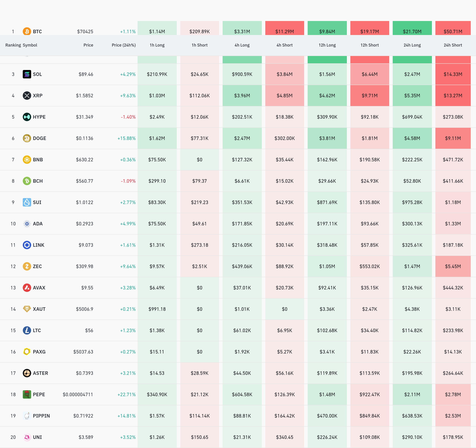Click the BNB coin icon

pos(27,159)
